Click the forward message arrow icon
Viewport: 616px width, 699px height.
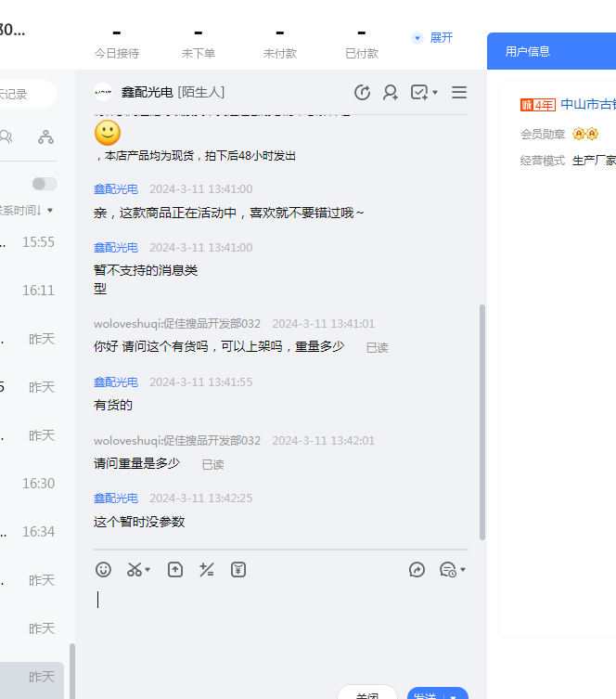pyautogui.click(x=417, y=569)
